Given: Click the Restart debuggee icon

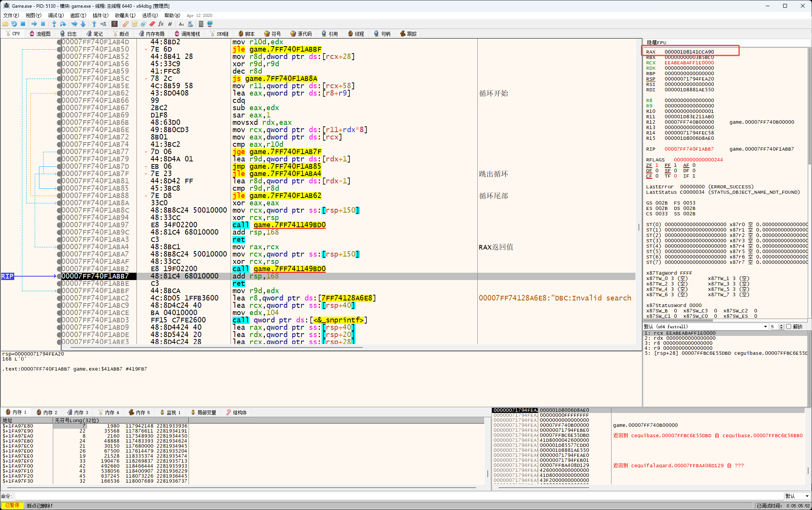Looking at the screenshot, I should coord(14,24).
